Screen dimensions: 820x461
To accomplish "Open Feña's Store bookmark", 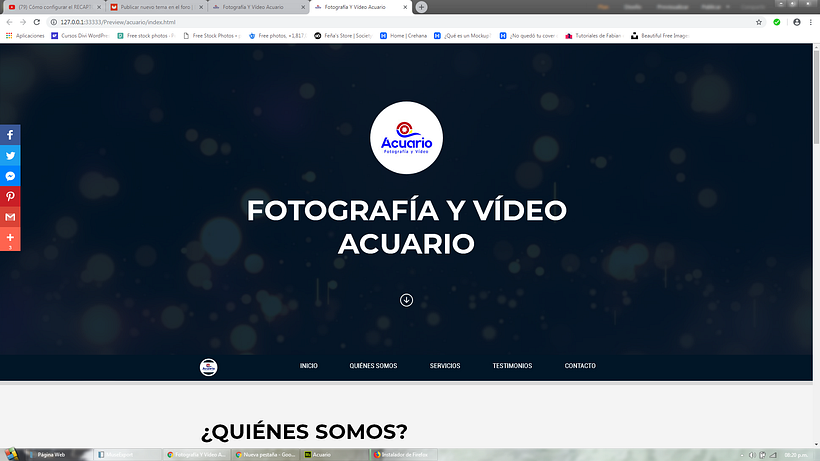I will point(343,36).
